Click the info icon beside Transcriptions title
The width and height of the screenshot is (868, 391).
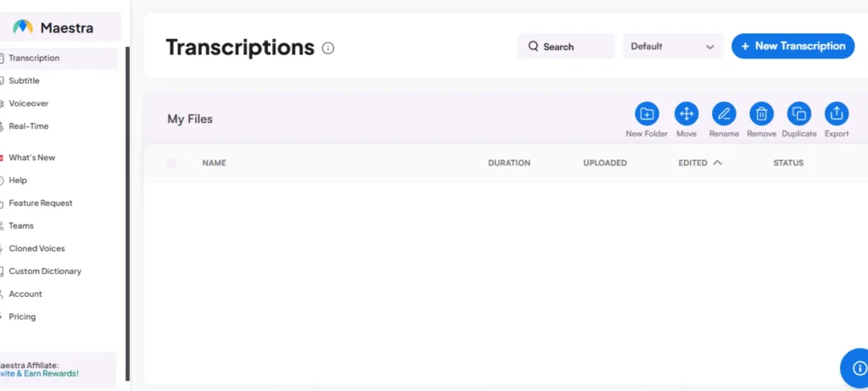coord(328,48)
